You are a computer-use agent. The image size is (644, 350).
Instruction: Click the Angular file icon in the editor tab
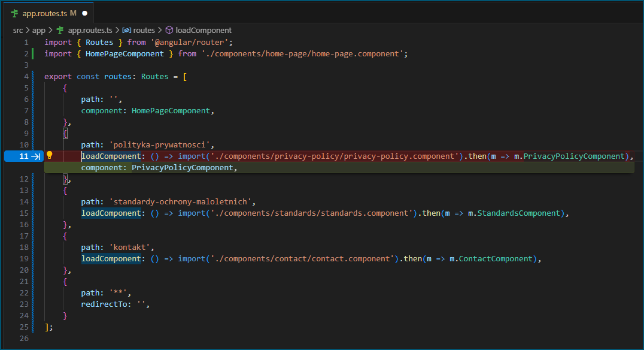coord(15,13)
